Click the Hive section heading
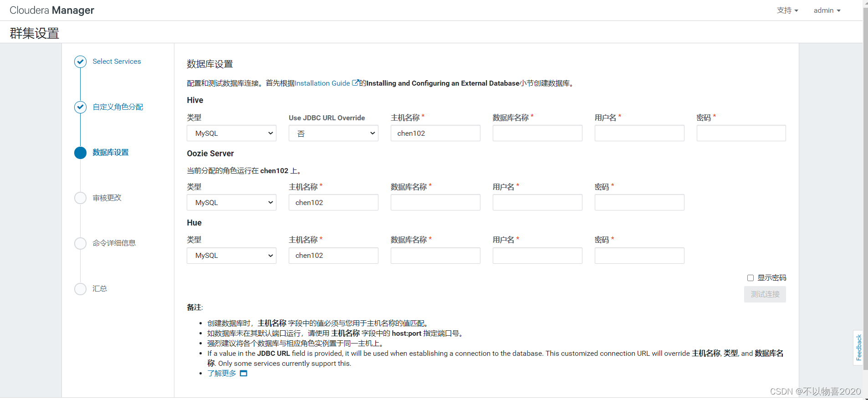 195,100
